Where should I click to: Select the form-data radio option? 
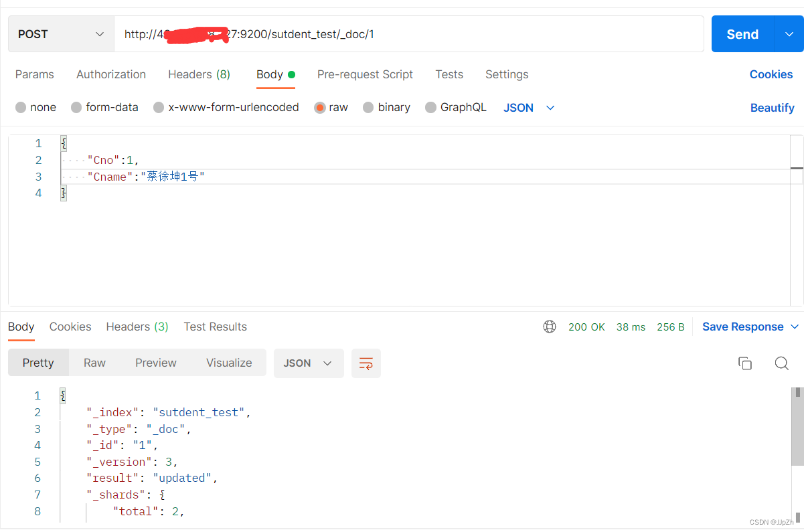[x=76, y=107]
